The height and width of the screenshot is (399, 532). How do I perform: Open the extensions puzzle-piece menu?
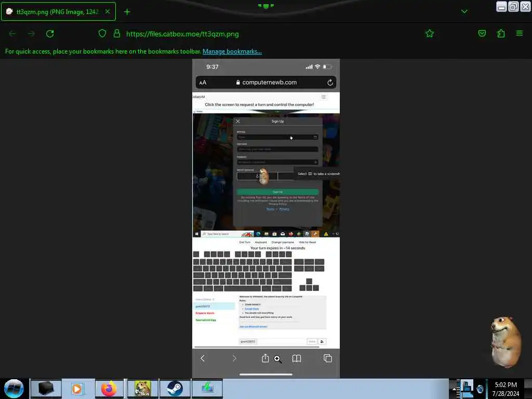coord(501,34)
